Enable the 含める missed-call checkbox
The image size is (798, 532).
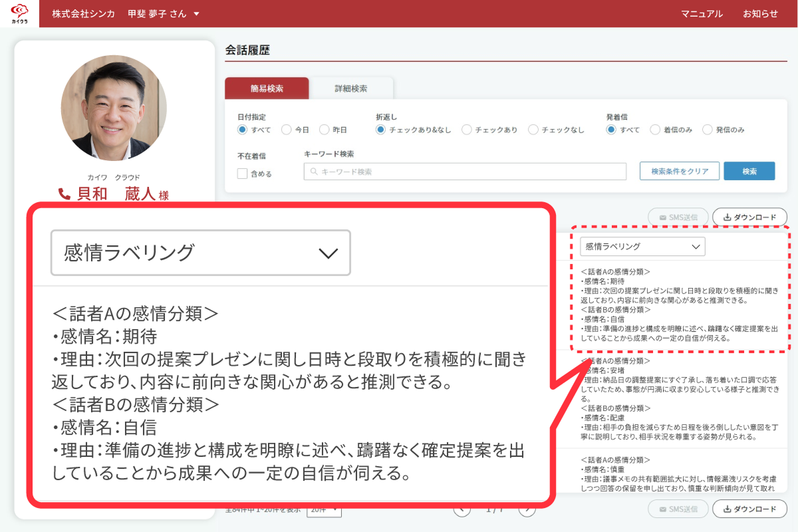(243, 174)
